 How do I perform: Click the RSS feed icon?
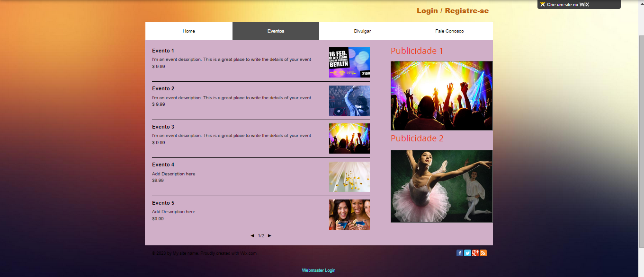483,253
